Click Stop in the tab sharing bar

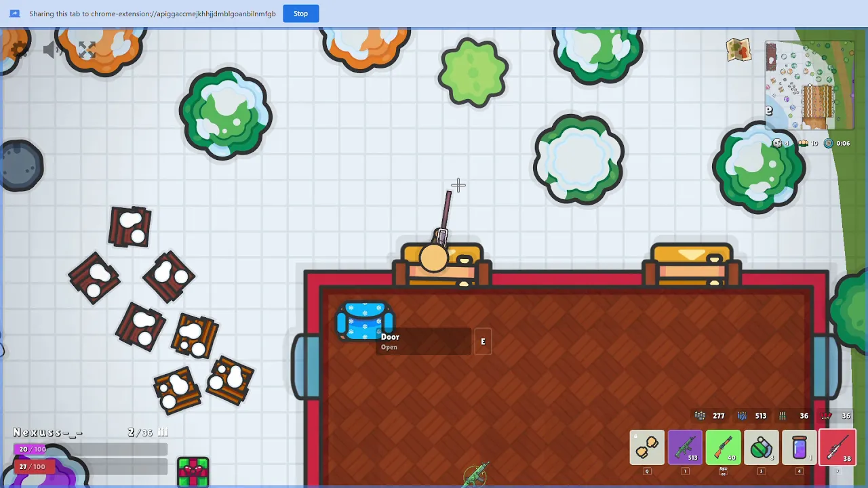tap(301, 14)
